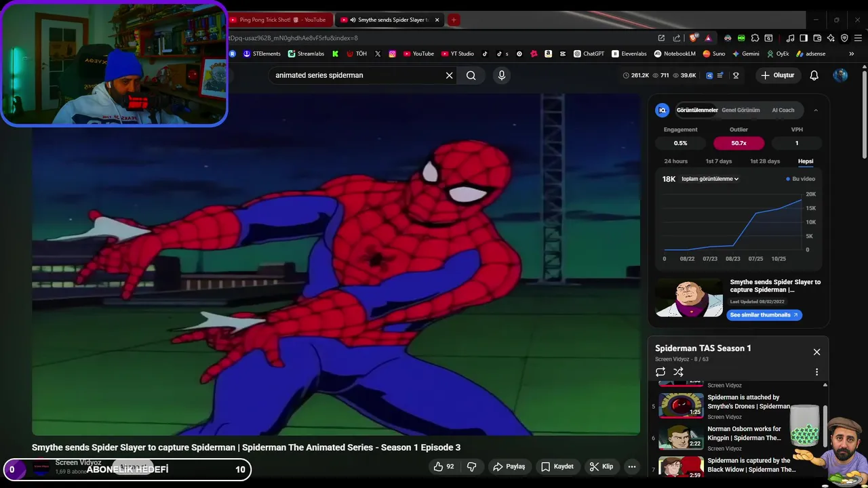Select the Hepsi range
The height and width of the screenshot is (488, 868).
(806, 161)
